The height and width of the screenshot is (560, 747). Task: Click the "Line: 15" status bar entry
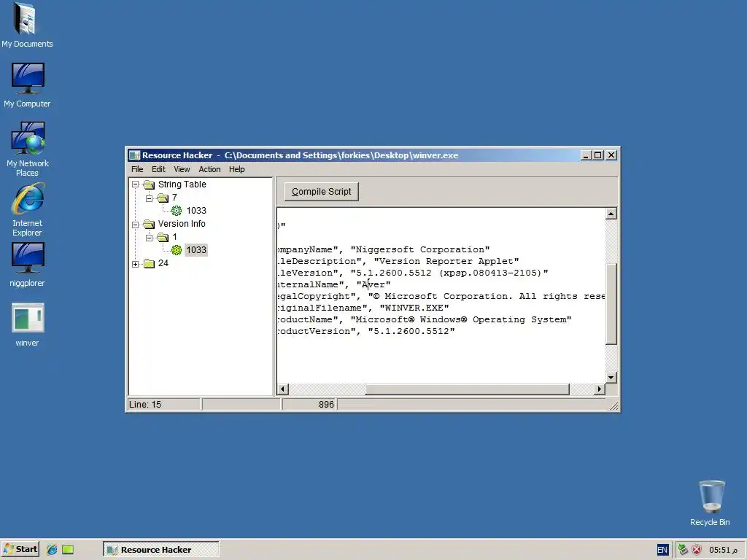click(x=164, y=404)
